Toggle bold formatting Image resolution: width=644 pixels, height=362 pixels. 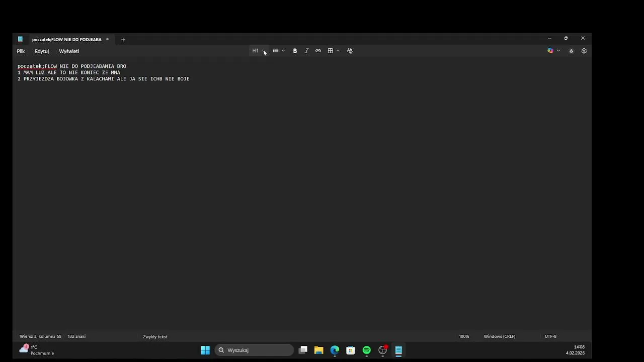[295, 51]
